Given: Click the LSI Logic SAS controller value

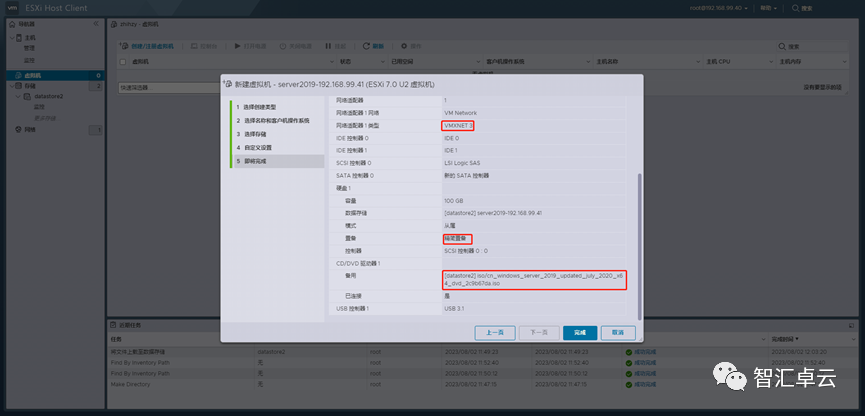Looking at the screenshot, I should (462, 163).
